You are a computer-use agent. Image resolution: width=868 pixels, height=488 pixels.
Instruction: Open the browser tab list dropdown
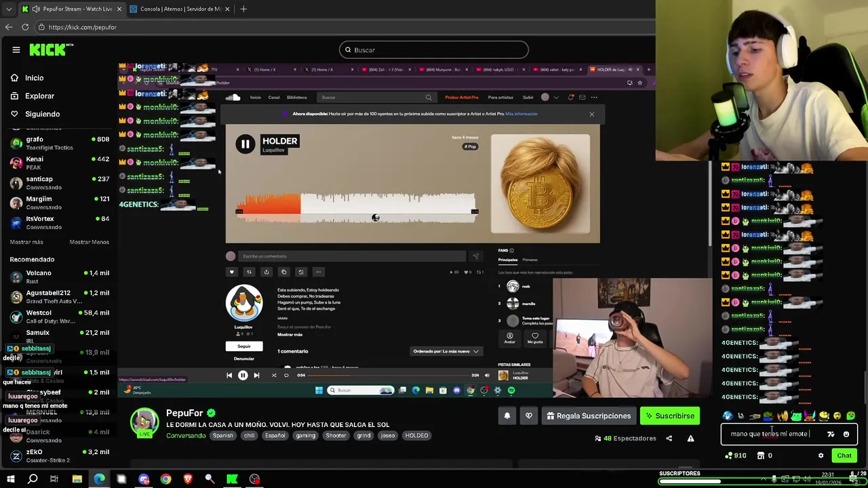8,9
